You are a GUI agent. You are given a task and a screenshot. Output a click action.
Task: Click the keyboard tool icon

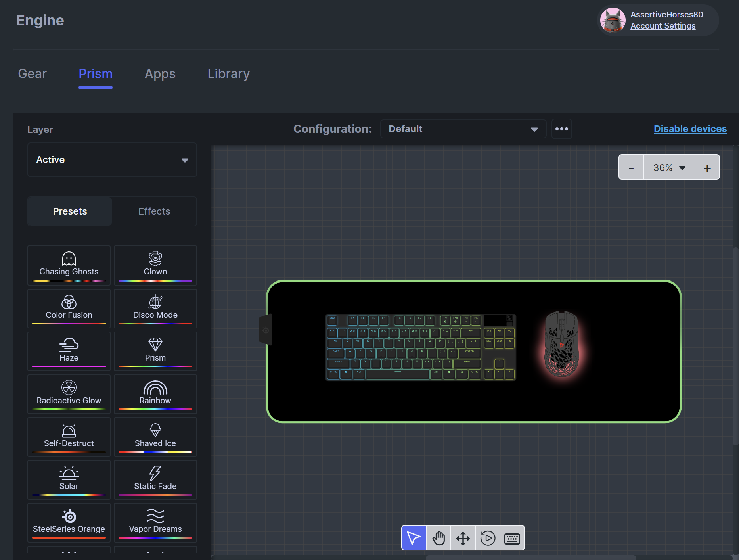coord(512,538)
